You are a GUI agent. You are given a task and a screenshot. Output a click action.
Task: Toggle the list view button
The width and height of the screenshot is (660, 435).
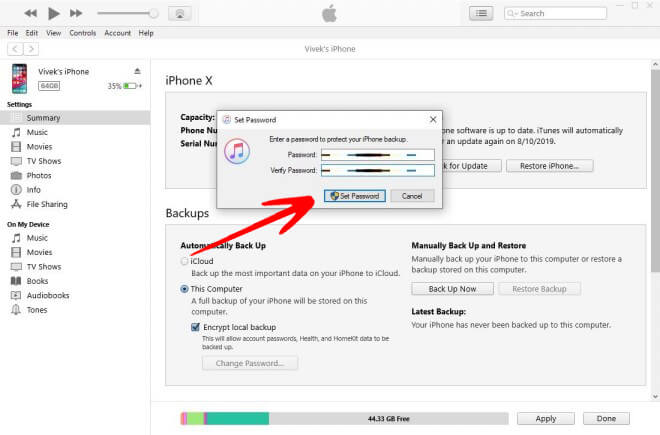[481, 13]
